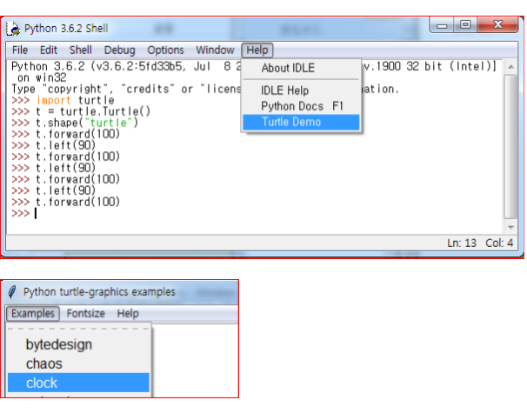Image resolution: width=527 pixels, height=420 pixels.
Task: Open Help menu in turtle-graphics examples window
Action: coord(128,314)
